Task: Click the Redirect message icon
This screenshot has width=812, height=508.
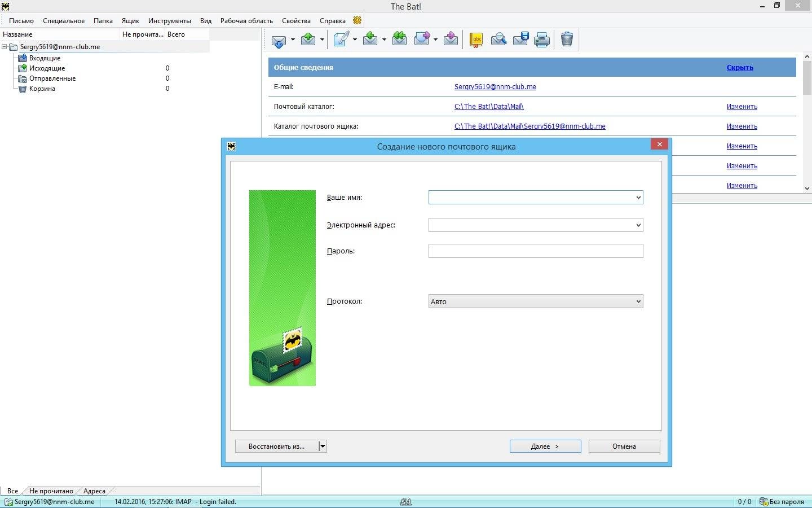Action: click(x=451, y=39)
